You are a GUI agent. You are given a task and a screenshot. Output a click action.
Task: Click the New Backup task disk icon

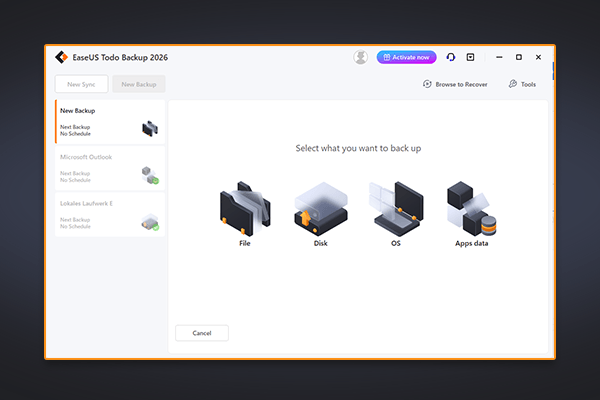pyautogui.click(x=150, y=129)
